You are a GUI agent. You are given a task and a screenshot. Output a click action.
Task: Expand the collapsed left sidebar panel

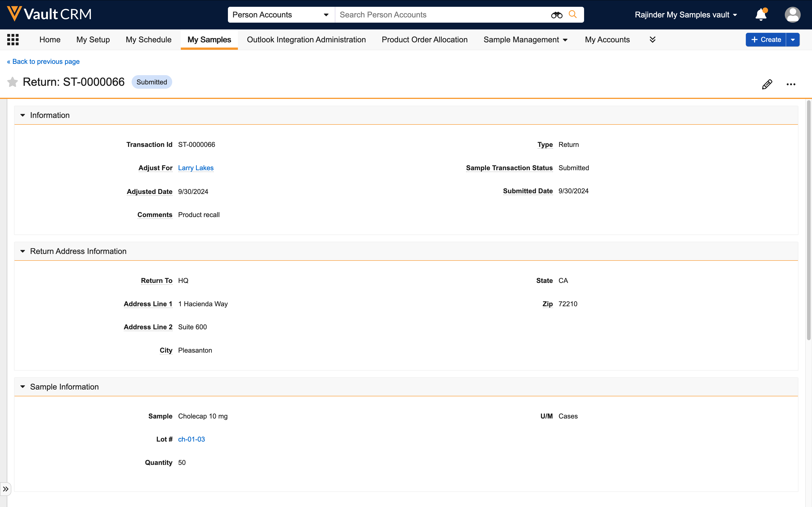(x=6, y=489)
